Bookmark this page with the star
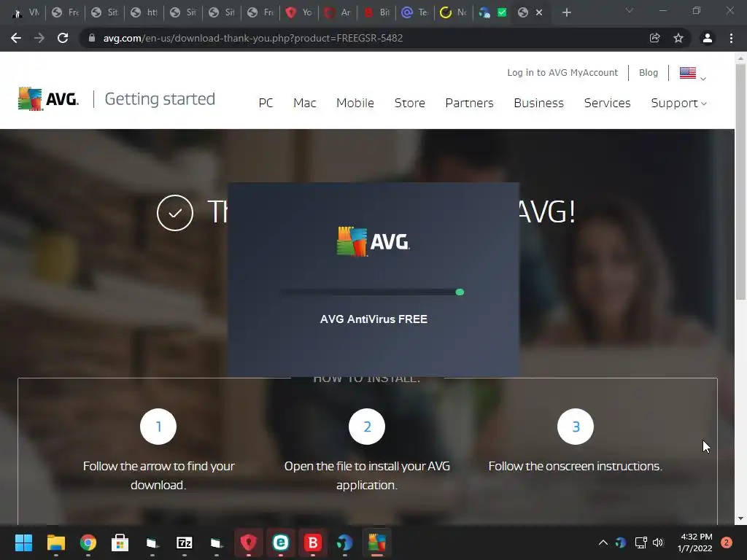 [x=678, y=38]
